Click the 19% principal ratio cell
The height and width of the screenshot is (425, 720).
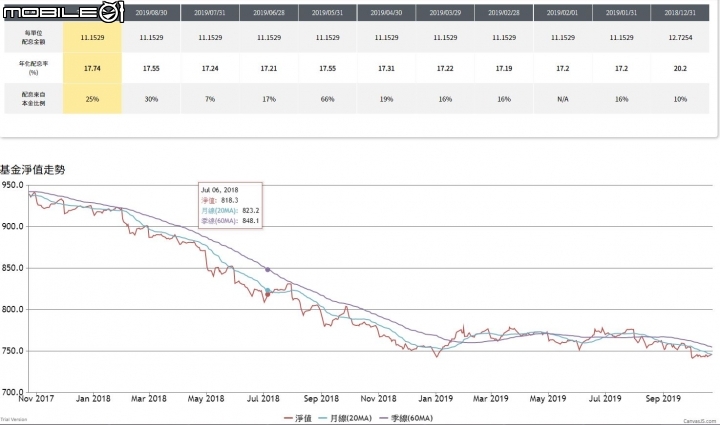(x=386, y=99)
